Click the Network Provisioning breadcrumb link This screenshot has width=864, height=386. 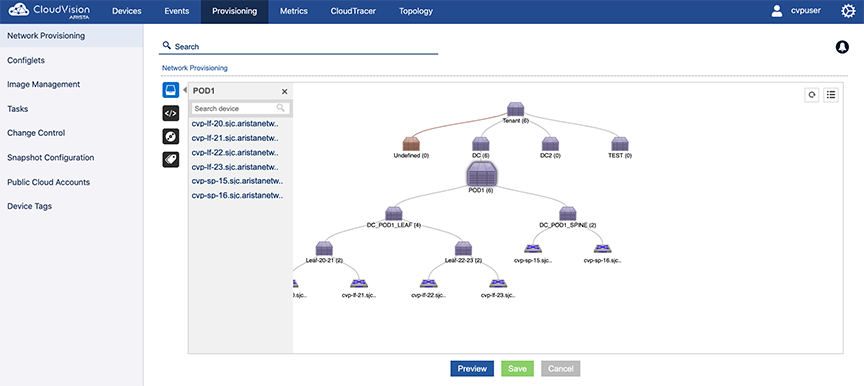tap(195, 68)
